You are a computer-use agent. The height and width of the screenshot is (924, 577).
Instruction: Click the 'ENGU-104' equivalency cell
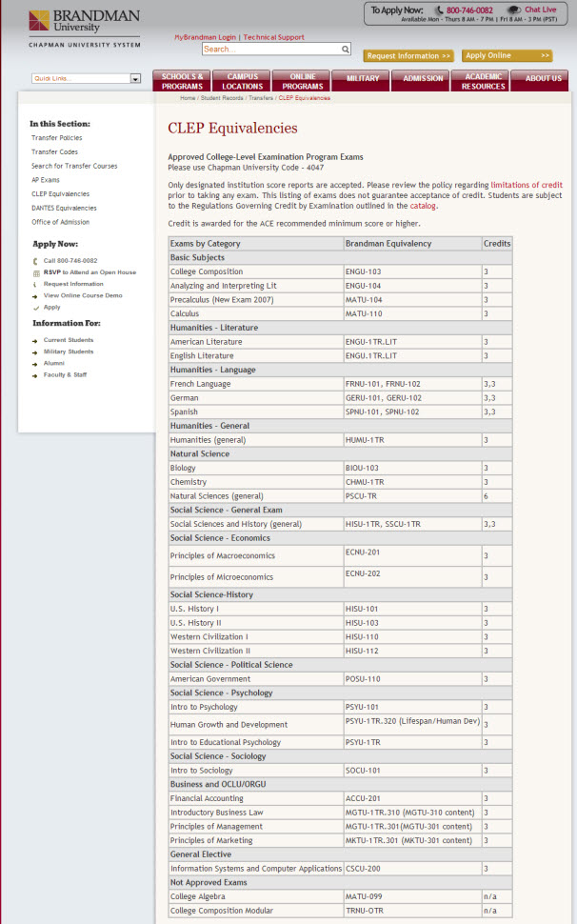tap(412, 286)
